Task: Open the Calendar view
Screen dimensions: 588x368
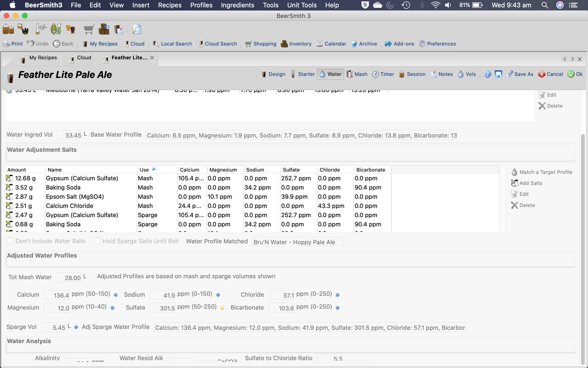Action: pos(331,44)
